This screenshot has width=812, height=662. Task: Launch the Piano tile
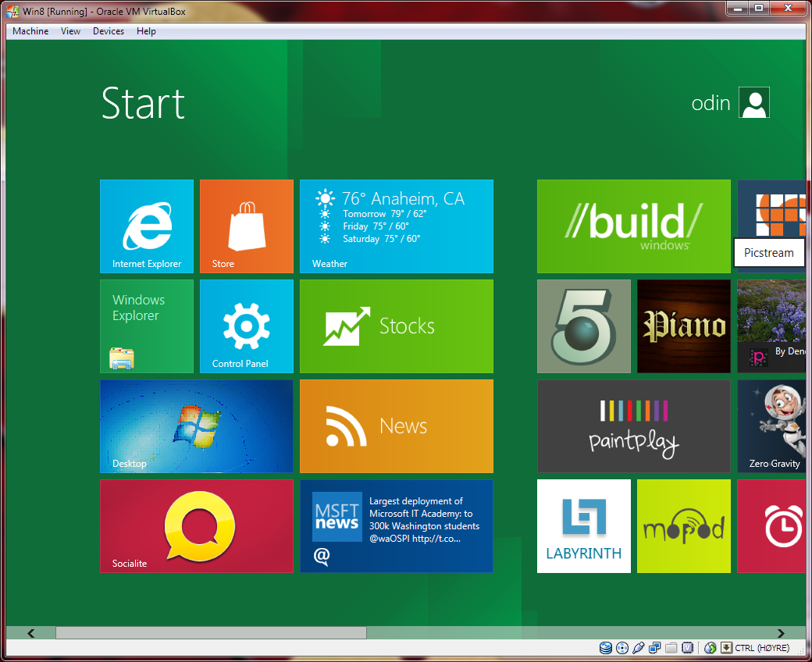pos(684,326)
